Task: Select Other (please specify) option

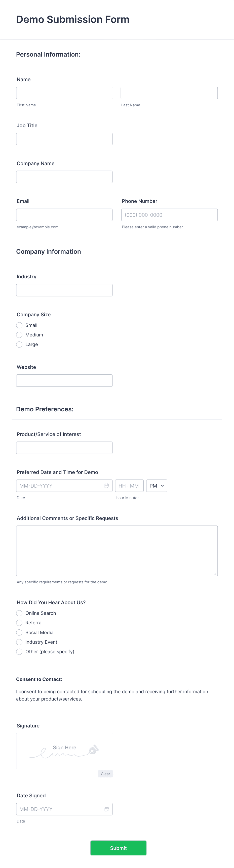Action: pyautogui.click(x=19, y=651)
